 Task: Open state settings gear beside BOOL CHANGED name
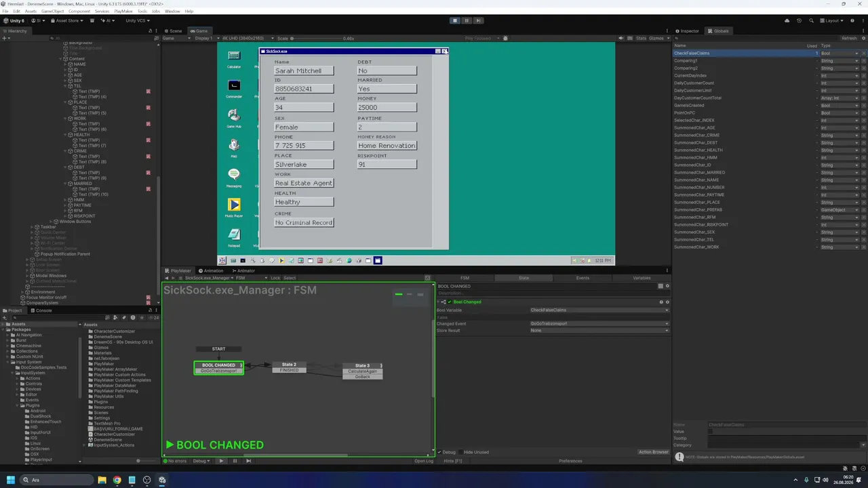[x=667, y=286]
